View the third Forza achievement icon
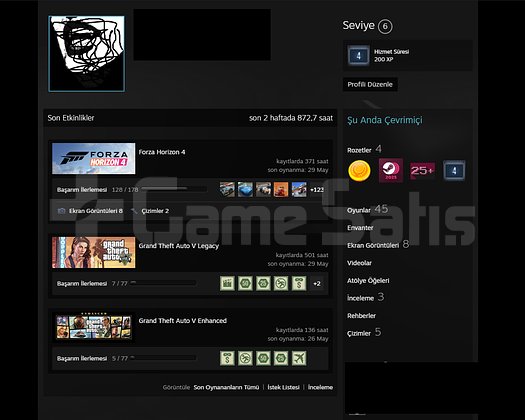525x420 pixels. 263,190
